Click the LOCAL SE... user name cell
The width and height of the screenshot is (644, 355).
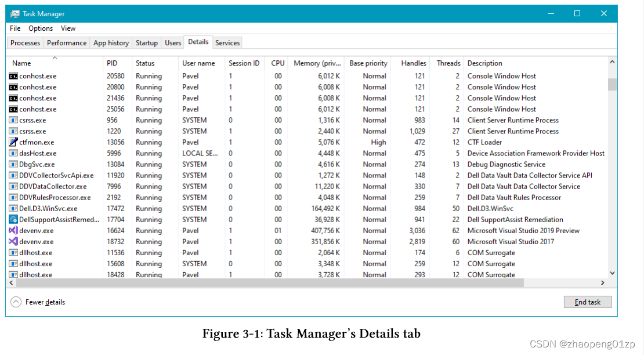click(200, 154)
